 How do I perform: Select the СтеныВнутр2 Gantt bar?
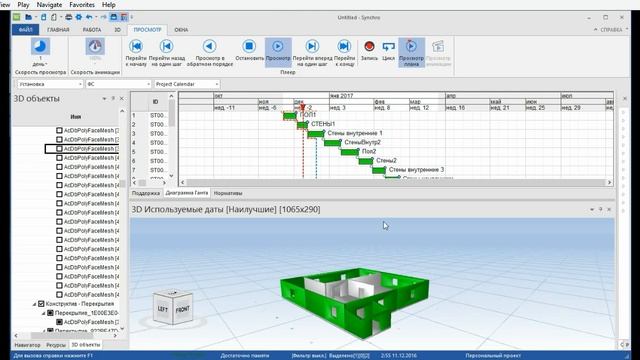tap(332, 143)
